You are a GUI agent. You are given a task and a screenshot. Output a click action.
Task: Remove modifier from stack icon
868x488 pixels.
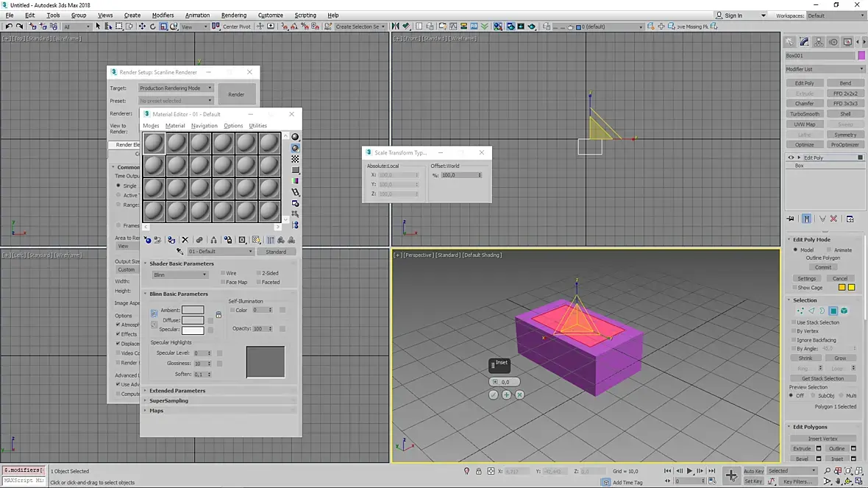tap(833, 219)
